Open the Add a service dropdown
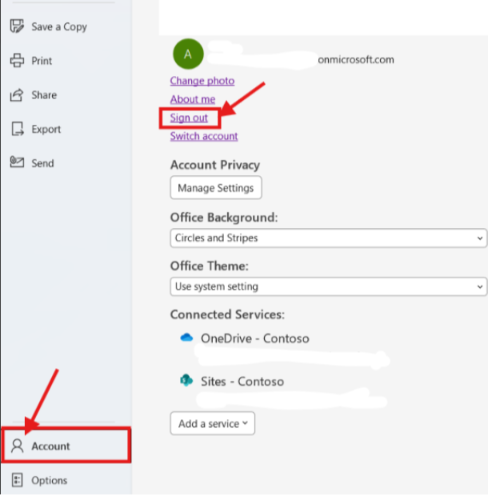The width and height of the screenshot is (488, 495). (x=212, y=423)
